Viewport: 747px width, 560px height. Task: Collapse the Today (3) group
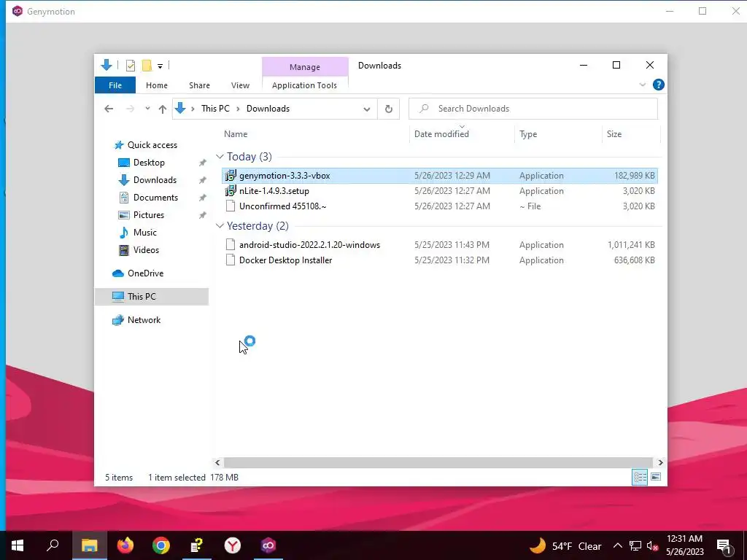[x=220, y=157]
